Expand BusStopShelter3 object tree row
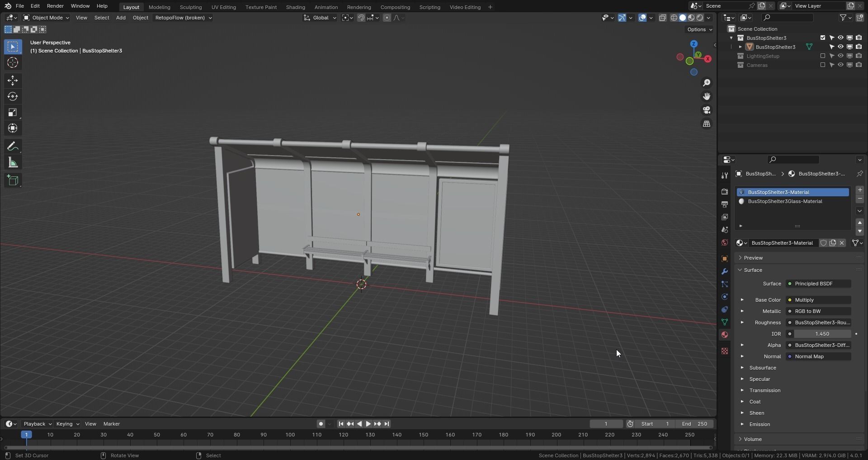Screen dimensions: 868x460 pyautogui.click(x=740, y=47)
